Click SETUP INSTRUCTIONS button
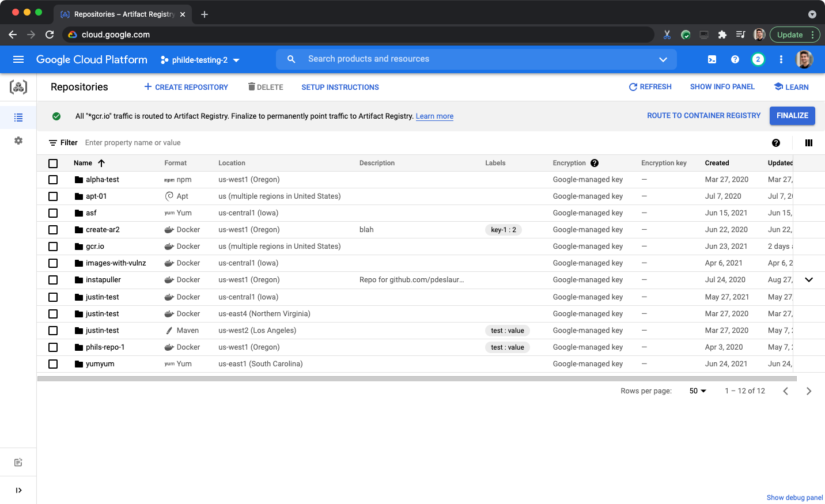The height and width of the screenshot is (504, 825). [x=340, y=88]
